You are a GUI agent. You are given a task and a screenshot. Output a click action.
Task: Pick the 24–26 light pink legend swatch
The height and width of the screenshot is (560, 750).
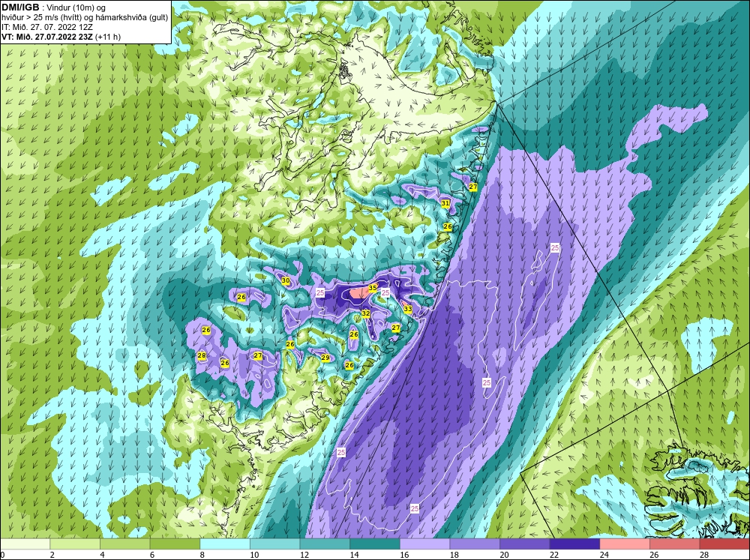pyautogui.click(x=625, y=544)
